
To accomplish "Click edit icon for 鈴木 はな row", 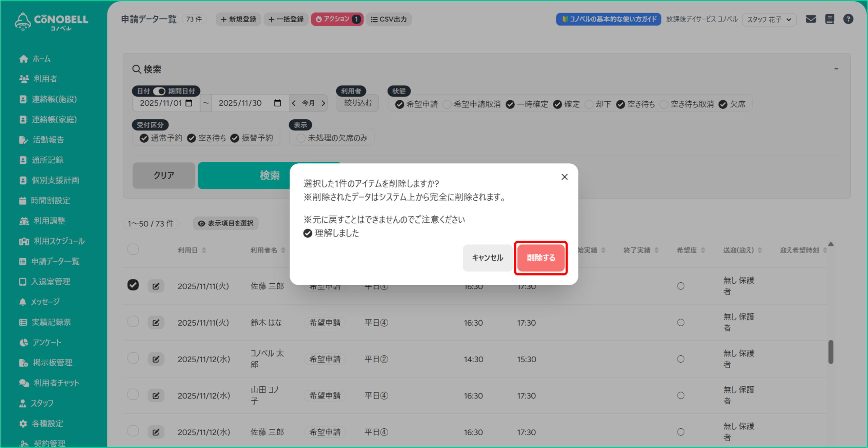I will coord(156,323).
